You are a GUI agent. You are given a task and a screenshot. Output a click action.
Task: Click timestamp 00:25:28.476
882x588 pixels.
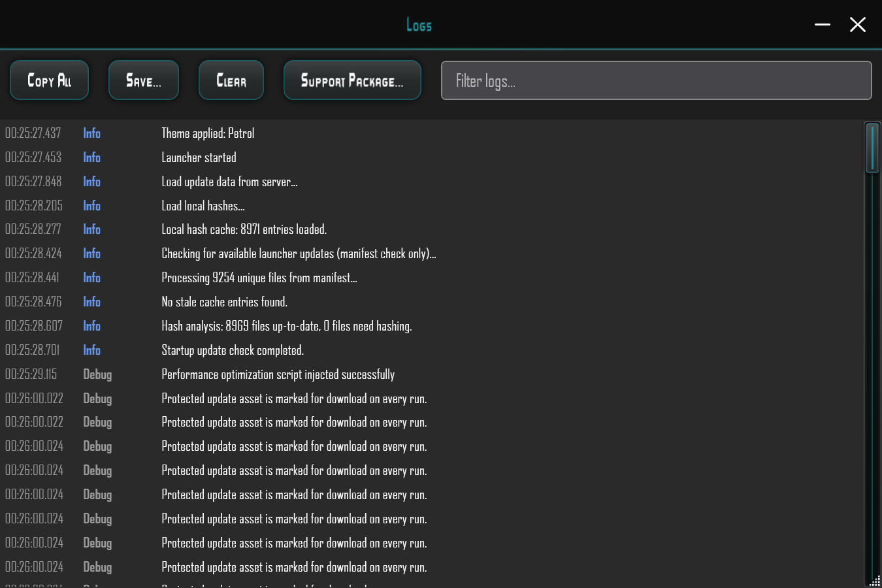coord(33,302)
